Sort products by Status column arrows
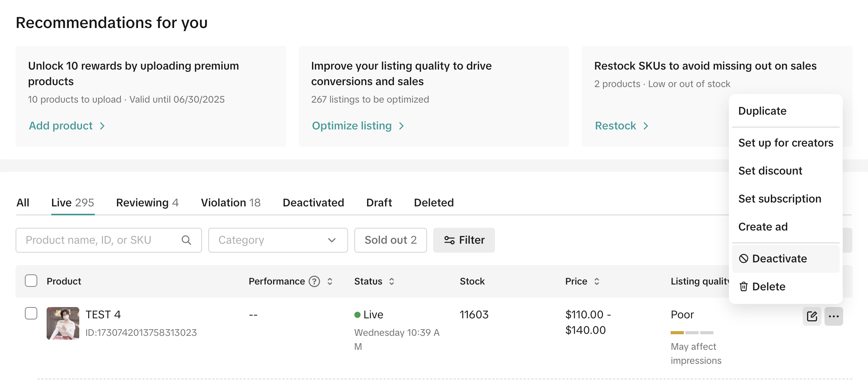 click(392, 281)
